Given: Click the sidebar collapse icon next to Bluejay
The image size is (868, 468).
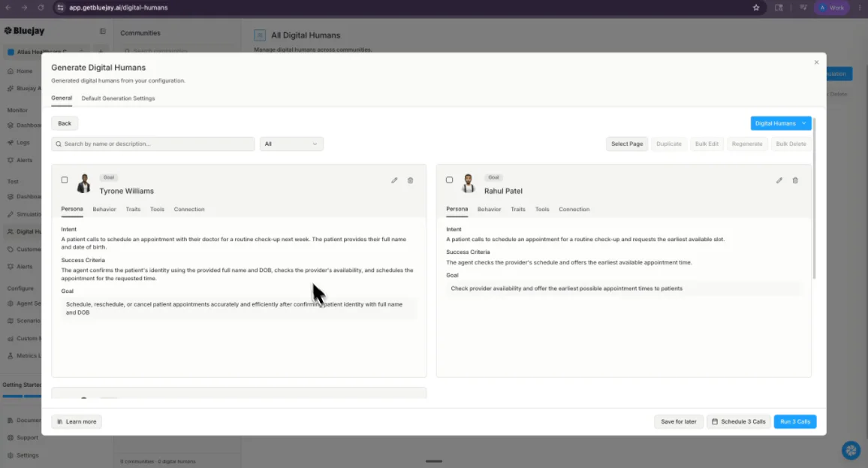Looking at the screenshot, I should (102, 32).
